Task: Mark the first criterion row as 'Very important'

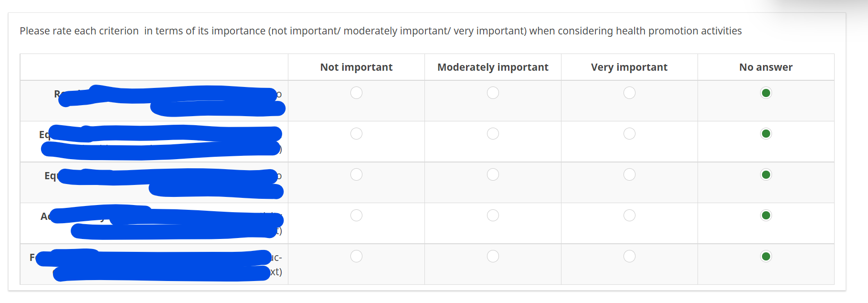Action: pos(629,93)
